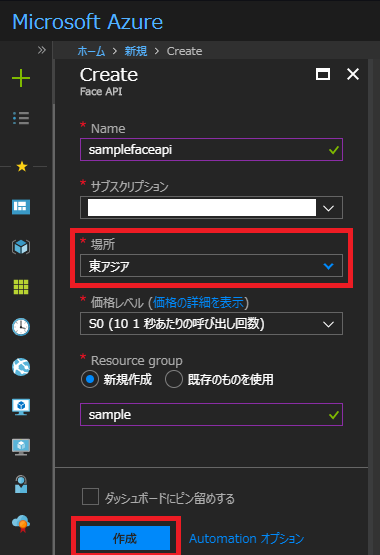Open the 価格レベル dropdown showing S0
The height and width of the screenshot is (555, 380).
(x=211, y=324)
